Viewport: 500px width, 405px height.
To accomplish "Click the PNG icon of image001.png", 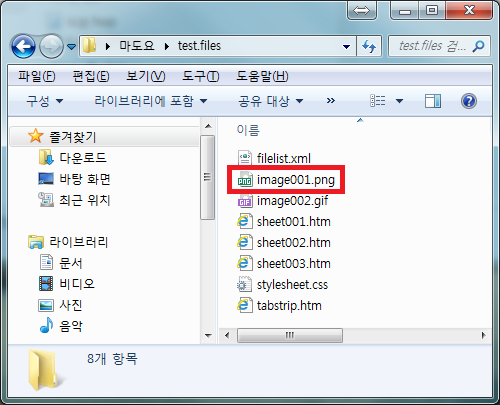I will pyautogui.click(x=245, y=179).
